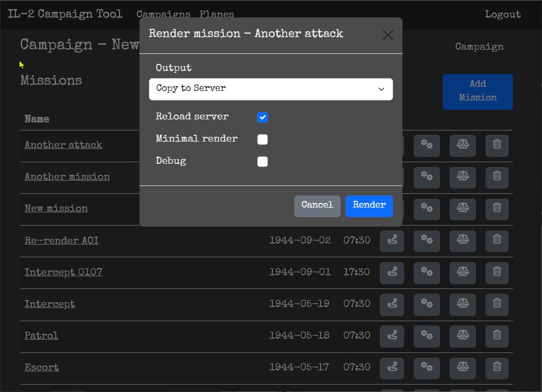Click trash icon for Another attack mission
The image size is (542, 392).
pos(497,145)
